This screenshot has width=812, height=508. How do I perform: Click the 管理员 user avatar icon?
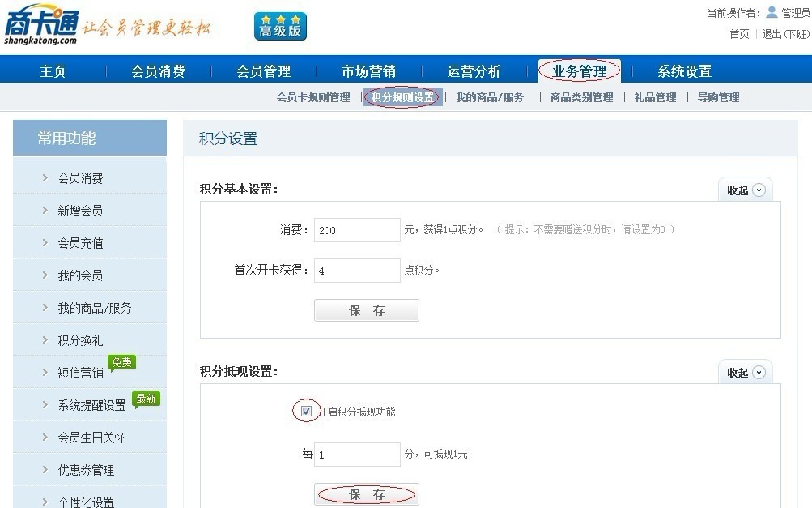[x=772, y=12]
